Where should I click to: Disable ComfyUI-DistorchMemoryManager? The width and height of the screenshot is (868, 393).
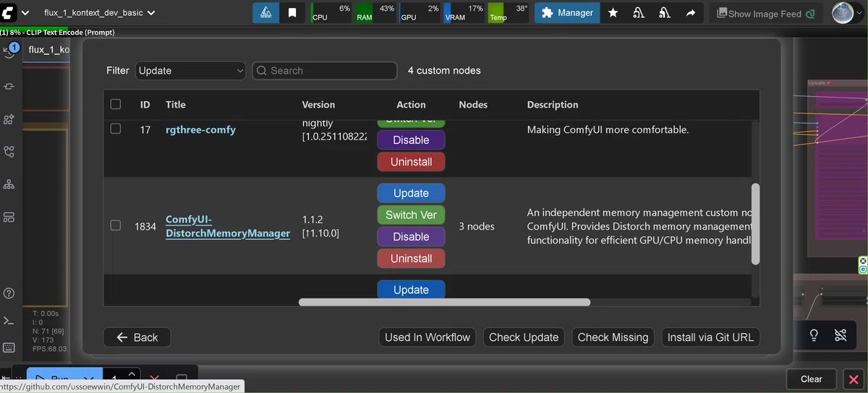[411, 236]
